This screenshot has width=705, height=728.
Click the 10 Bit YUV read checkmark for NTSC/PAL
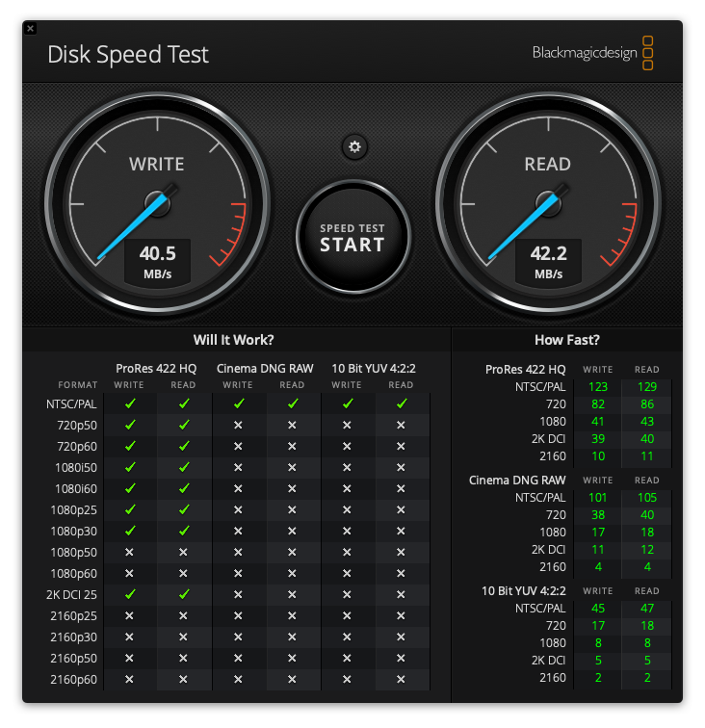(402, 403)
